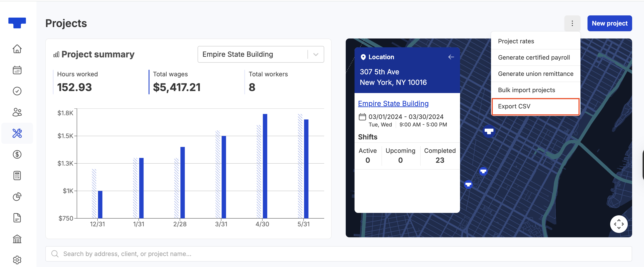Click the project search input field
Image resolution: width=644 pixels, height=267 pixels.
[x=338, y=254]
